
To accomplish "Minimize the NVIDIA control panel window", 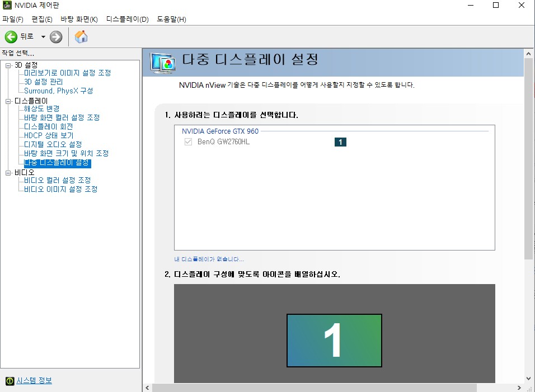I will point(471,5).
